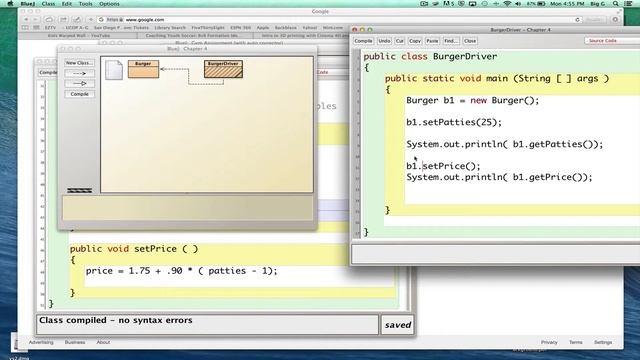Click the Top Sites grid icon
The width and height of the screenshot is (640, 360).
(36, 28)
